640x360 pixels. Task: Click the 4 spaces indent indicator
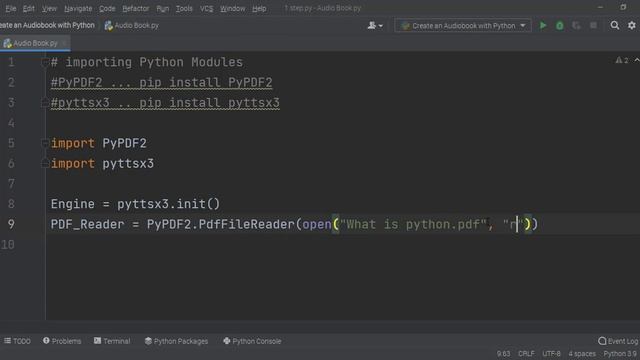coord(582,353)
